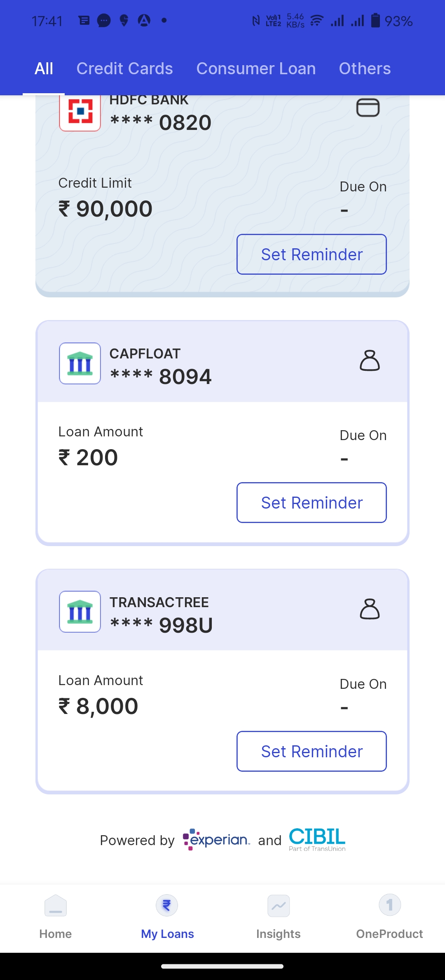Tap the Experian logo
The height and width of the screenshot is (980, 445).
coord(216,839)
